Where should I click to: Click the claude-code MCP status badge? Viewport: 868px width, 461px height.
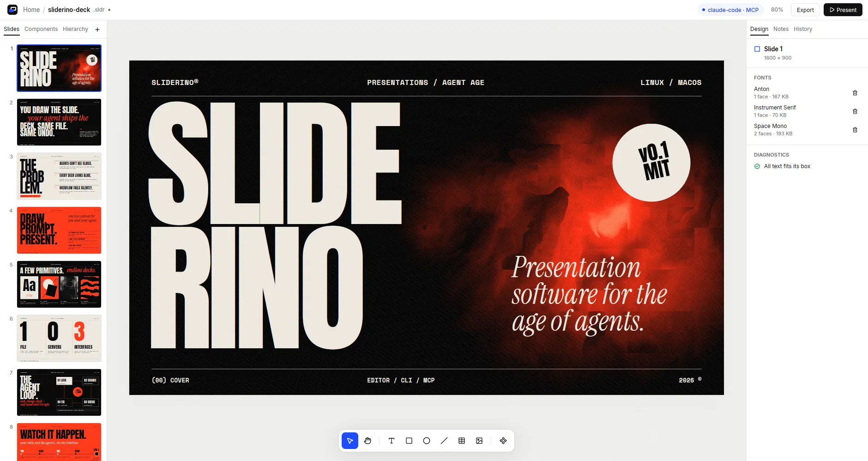click(730, 10)
